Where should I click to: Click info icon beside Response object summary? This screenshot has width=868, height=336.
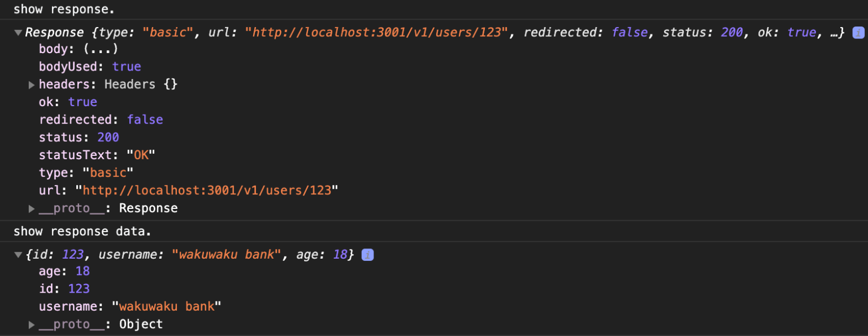(858, 33)
